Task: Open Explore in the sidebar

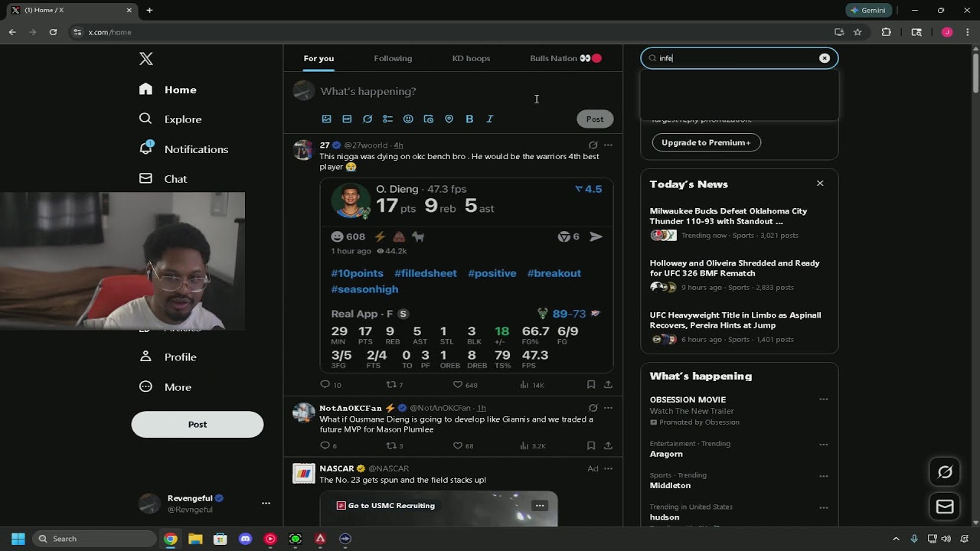Action: [x=170, y=119]
